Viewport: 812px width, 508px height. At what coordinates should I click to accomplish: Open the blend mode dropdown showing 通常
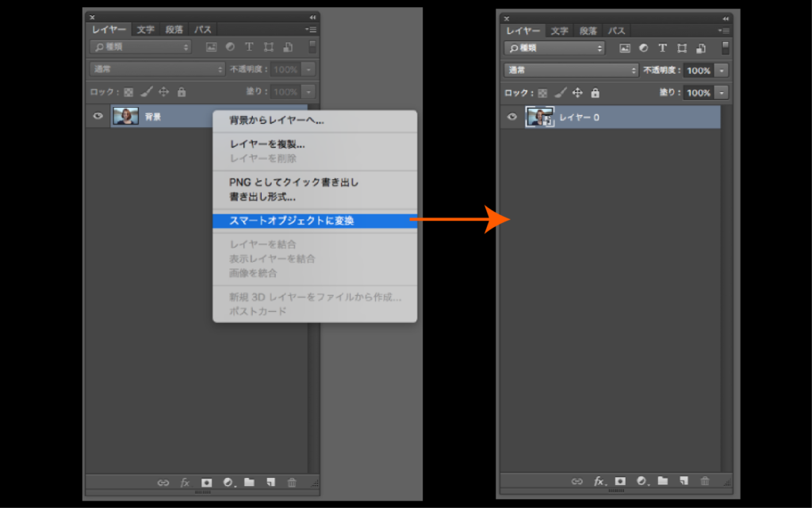point(157,70)
